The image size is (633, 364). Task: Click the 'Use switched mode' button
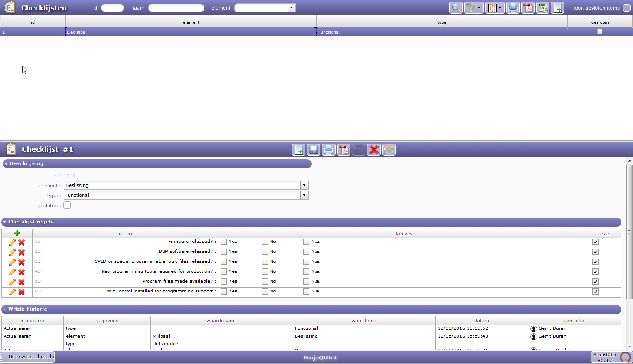[x=31, y=357]
